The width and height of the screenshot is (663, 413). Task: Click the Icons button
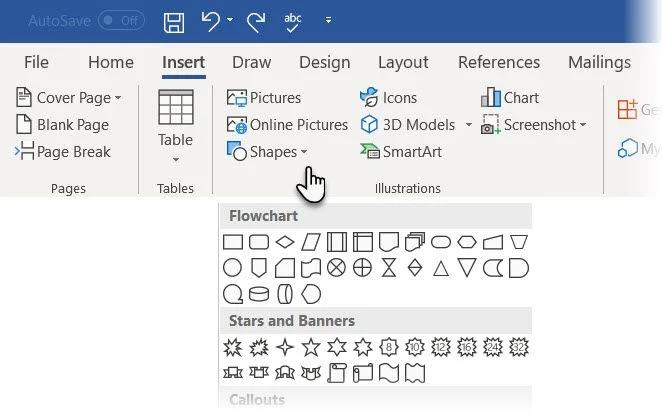click(x=388, y=98)
